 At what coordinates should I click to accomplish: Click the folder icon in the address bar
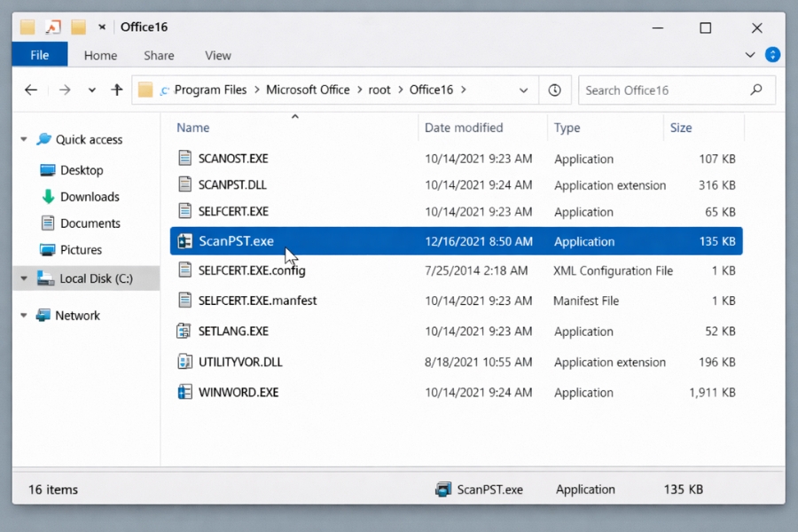(x=146, y=90)
